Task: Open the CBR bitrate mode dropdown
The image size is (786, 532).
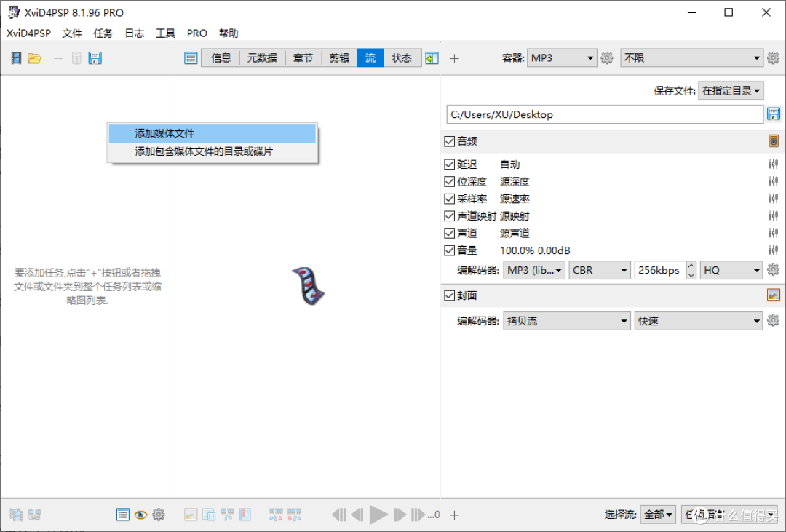Action: (600, 270)
